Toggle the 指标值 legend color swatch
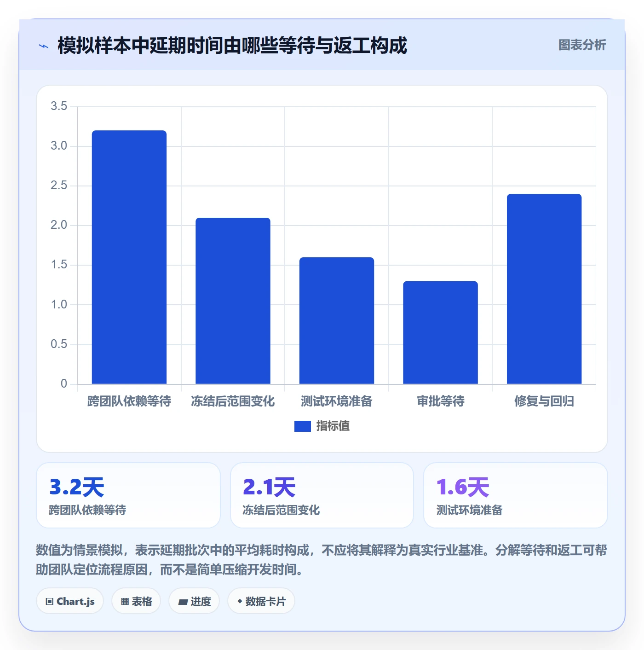This screenshot has height=650, width=644. [x=302, y=426]
